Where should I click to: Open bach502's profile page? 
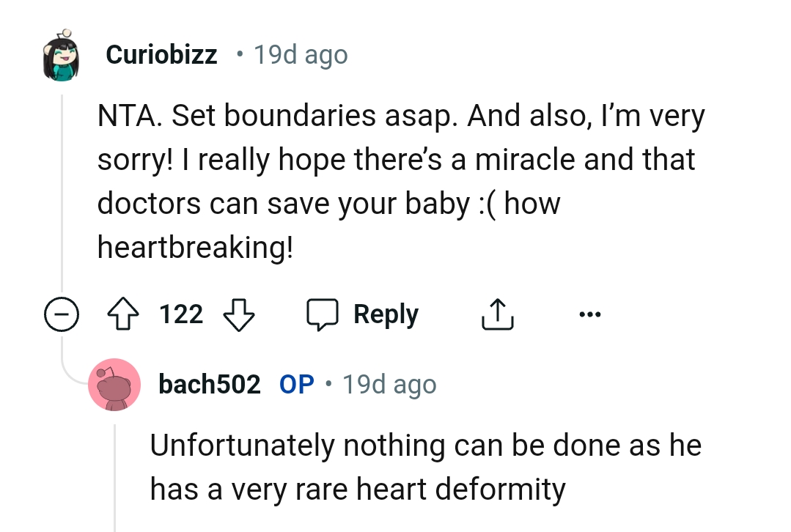[x=209, y=383]
